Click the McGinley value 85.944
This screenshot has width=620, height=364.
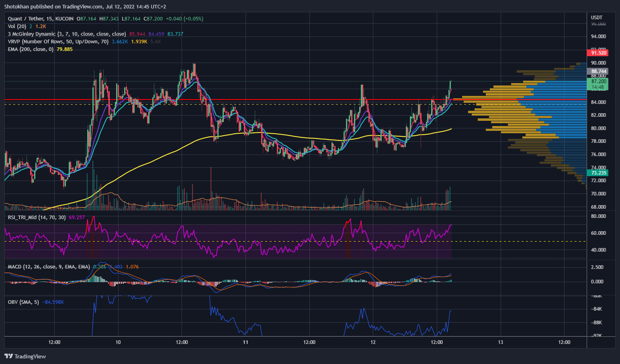coord(137,34)
